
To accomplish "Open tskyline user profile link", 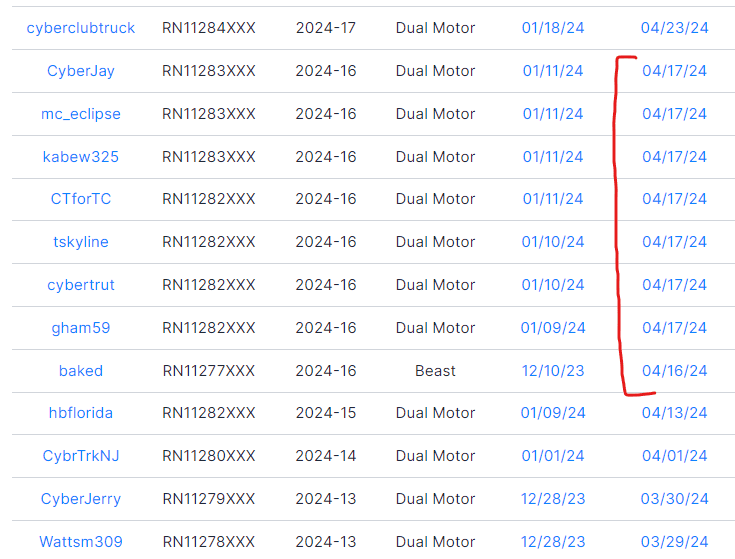I will pos(81,242).
